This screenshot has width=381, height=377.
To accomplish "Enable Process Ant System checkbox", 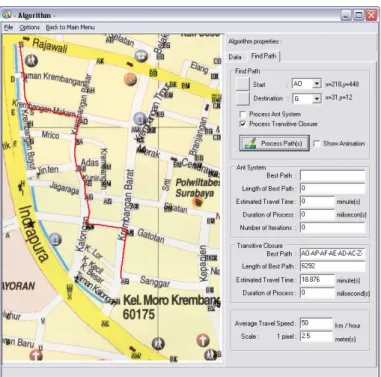I will [x=243, y=114].
